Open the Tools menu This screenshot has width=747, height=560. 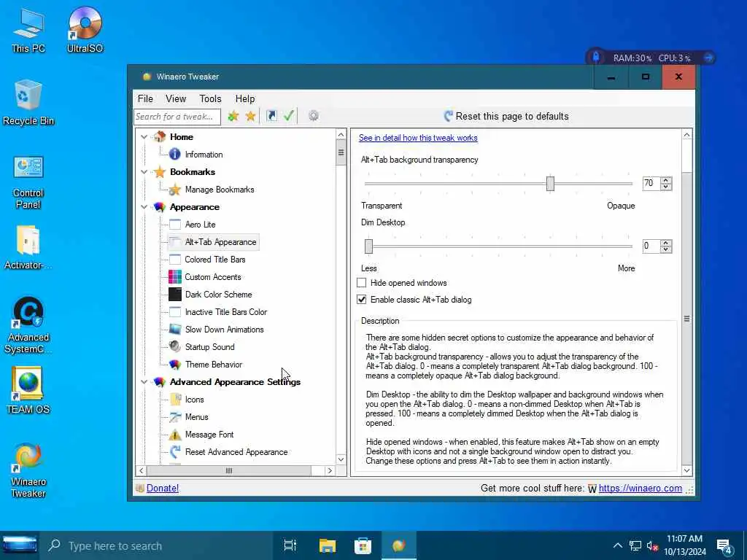[x=210, y=98]
